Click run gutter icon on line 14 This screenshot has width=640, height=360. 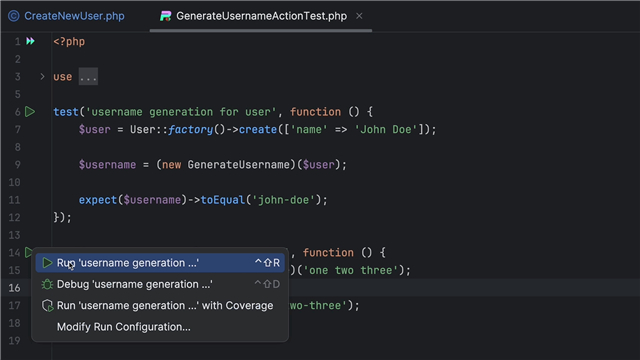[x=28, y=252]
